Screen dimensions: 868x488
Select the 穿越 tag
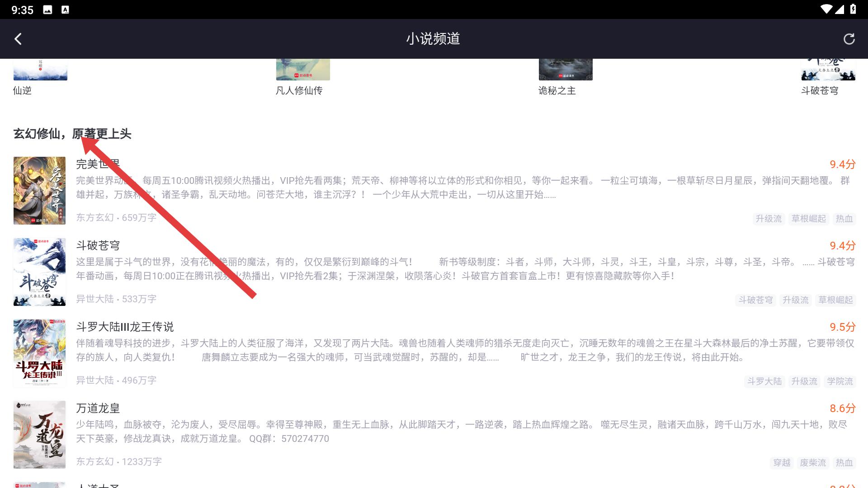click(x=782, y=463)
